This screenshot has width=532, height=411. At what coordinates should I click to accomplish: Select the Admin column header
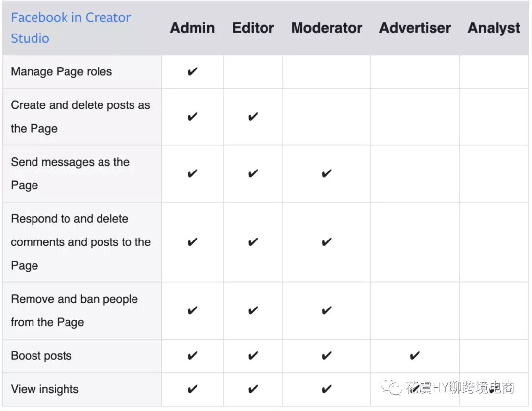(x=193, y=28)
